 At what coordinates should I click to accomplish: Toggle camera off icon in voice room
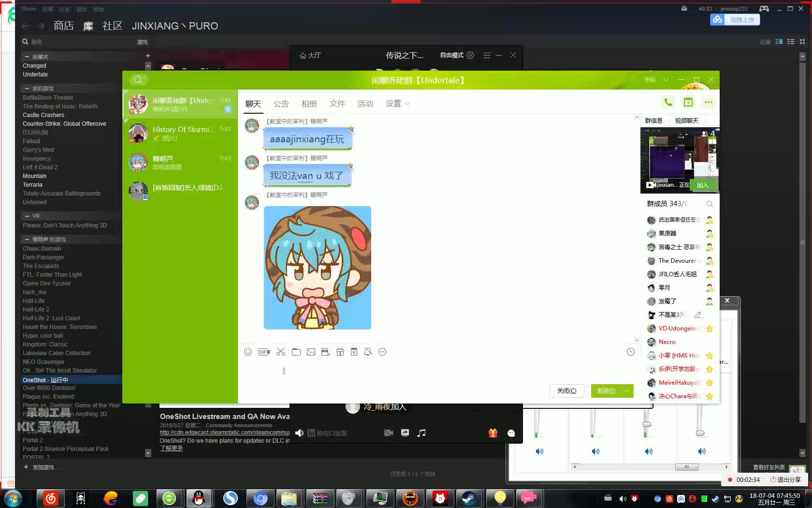(x=389, y=433)
